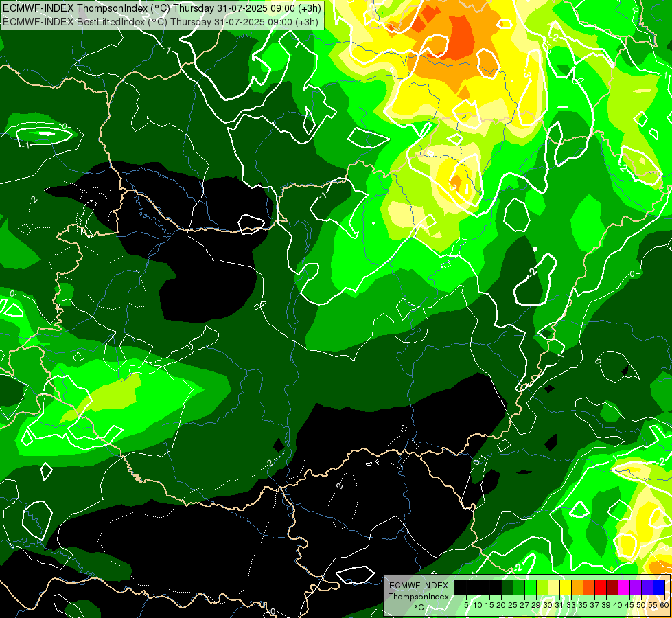The height and width of the screenshot is (618, 672).
Task: Pick the pale yellow 30–31 legend swatch
Action: tap(554, 587)
